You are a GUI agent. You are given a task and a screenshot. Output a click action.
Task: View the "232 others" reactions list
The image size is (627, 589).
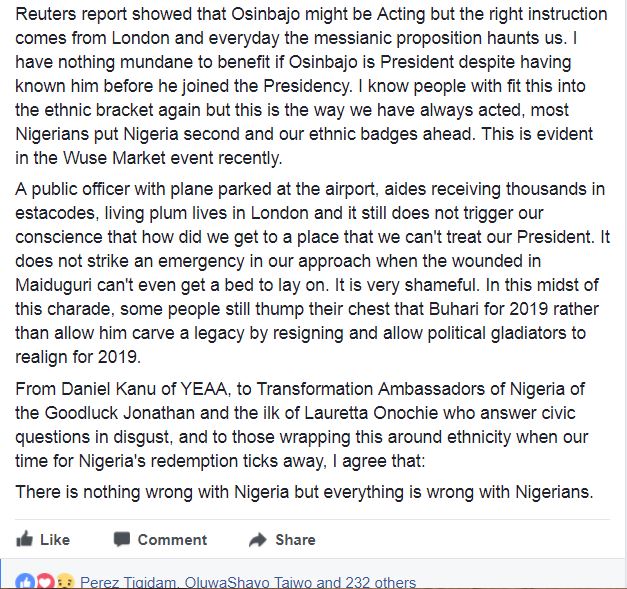pyautogui.click(x=379, y=582)
